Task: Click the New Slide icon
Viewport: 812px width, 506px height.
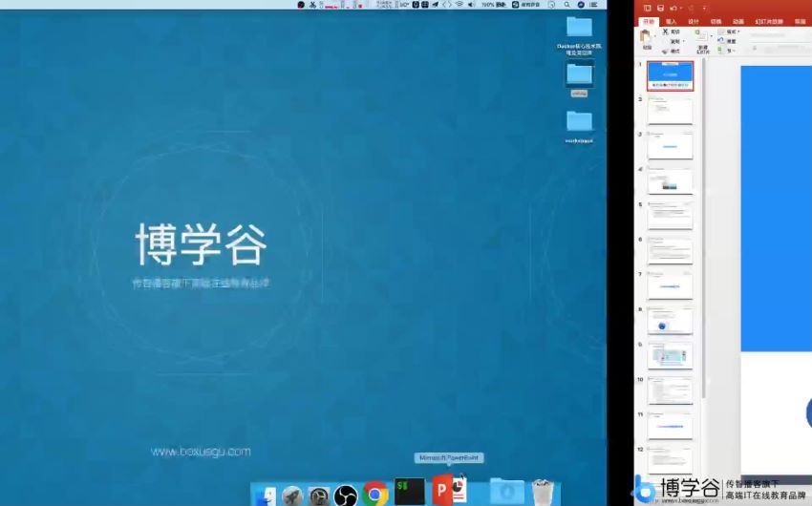Action: coord(700,35)
